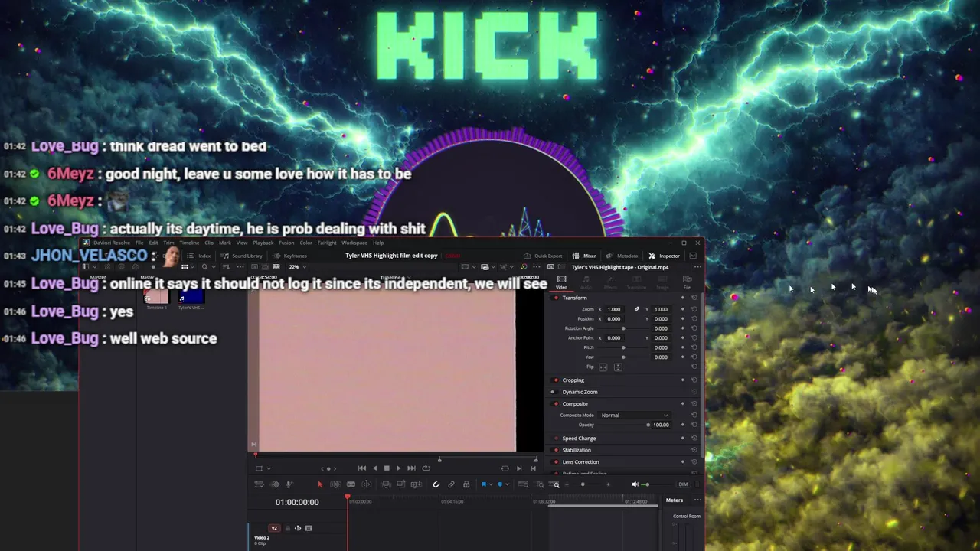Click the Stop button
Image resolution: width=980 pixels, height=551 pixels.
387,468
